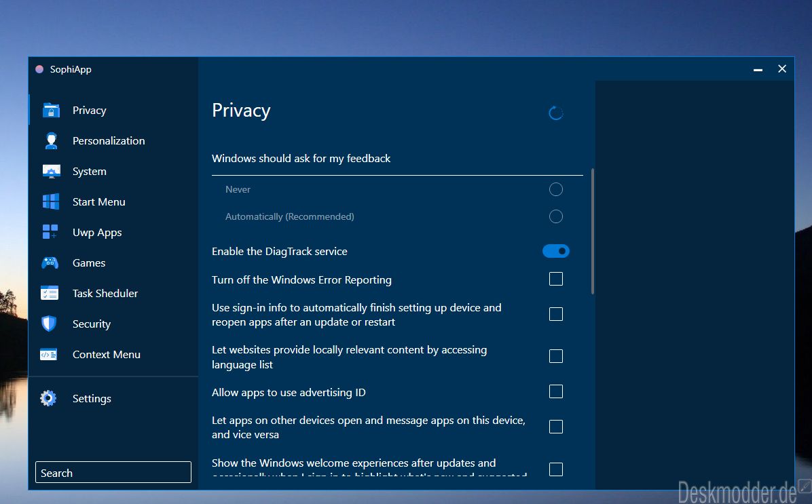The image size is (812, 504).
Task: Go to Start Menu category
Action: click(x=99, y=202)
